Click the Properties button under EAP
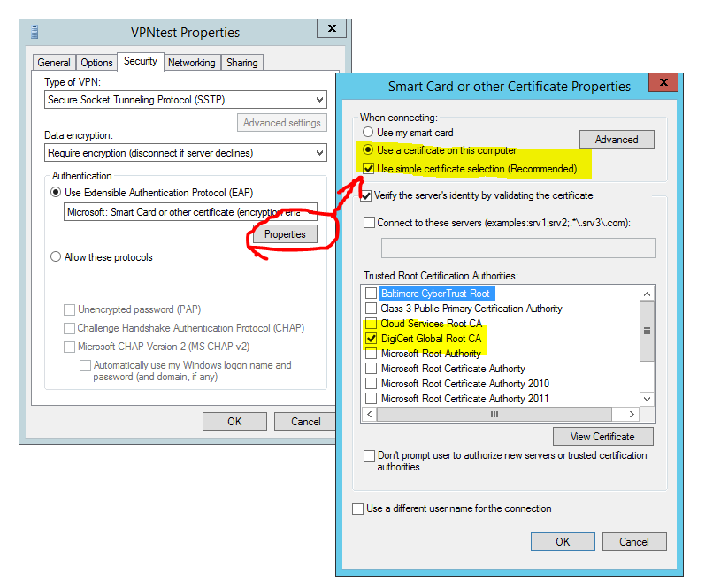This screenshot has height=588, width=705. click(285, 234)
